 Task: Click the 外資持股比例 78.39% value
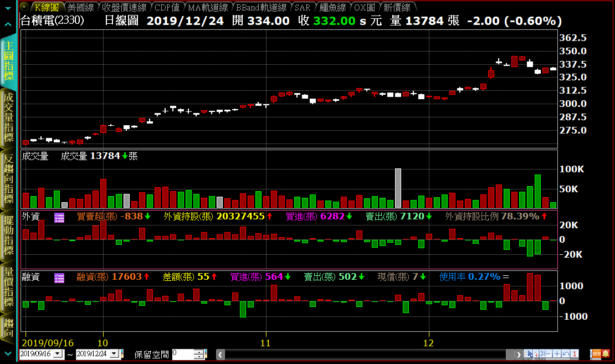point(496,217)
